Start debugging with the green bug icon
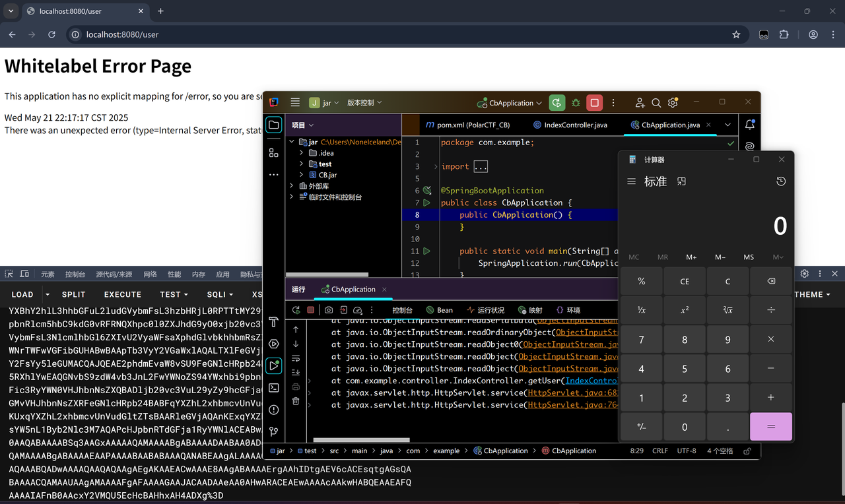 tap(576, 103)
